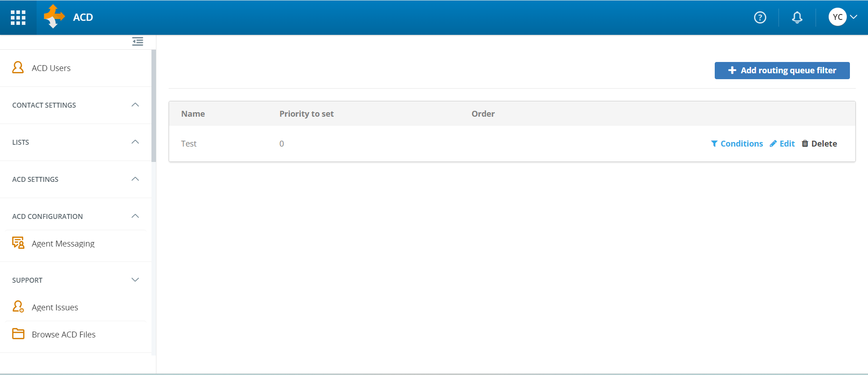The width and height of the screenshot is (868, 375).
Task: Click the Browse ACD Files folder icon
Action: [18, 334]
